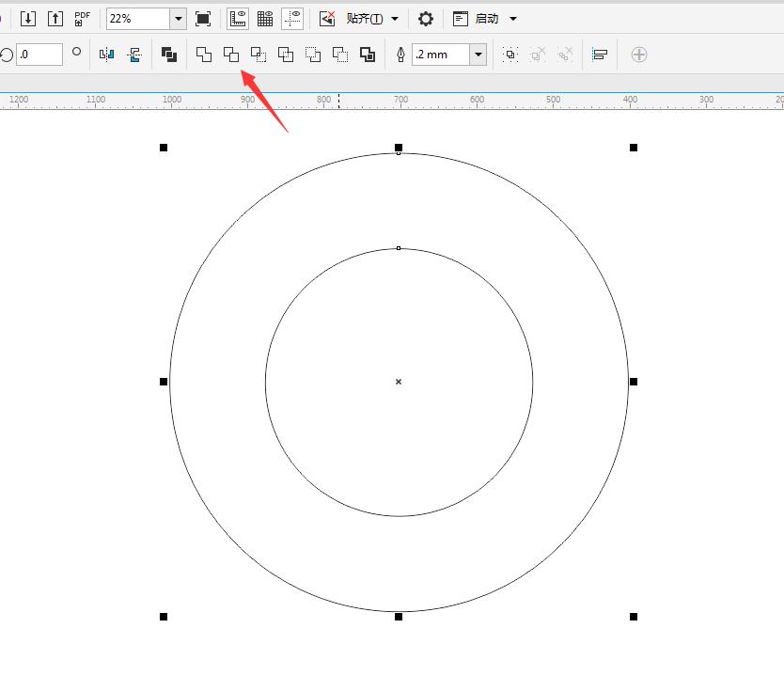The image size is (784, 691).
Task: Click the Trim shapes icon
Action: 231,55
